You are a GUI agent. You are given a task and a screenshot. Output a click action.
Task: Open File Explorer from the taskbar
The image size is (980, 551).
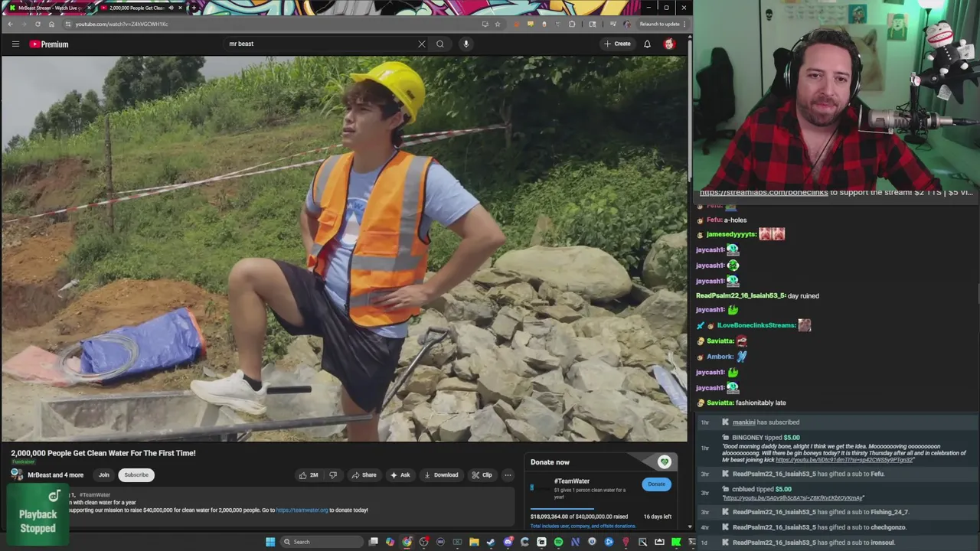(x=474, y=542)
